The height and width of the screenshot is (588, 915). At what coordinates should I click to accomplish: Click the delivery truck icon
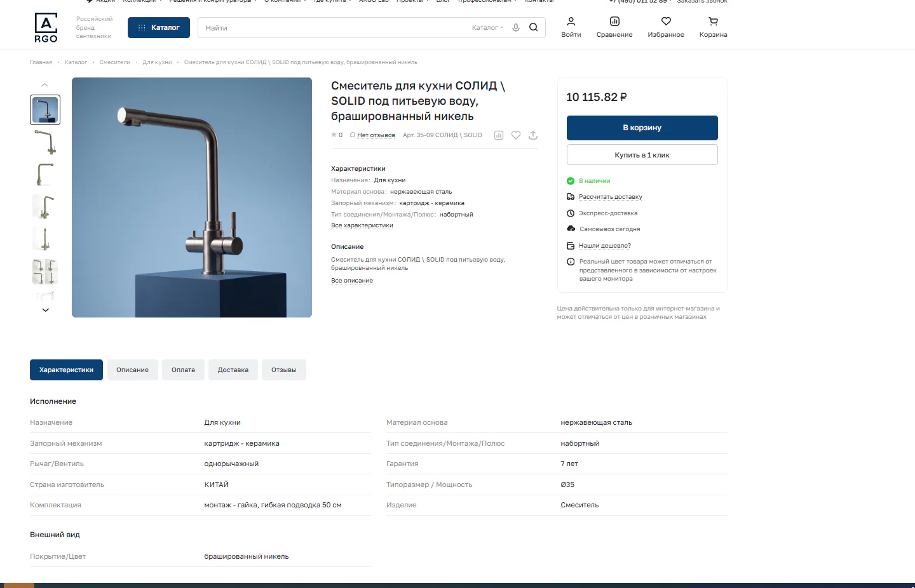pos(571,197)
